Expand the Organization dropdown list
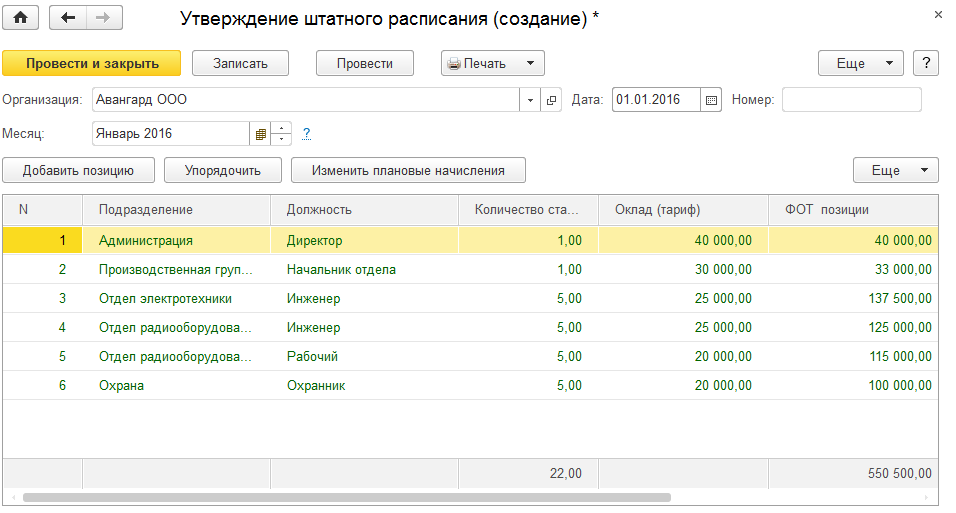 [x=530, y=100]
